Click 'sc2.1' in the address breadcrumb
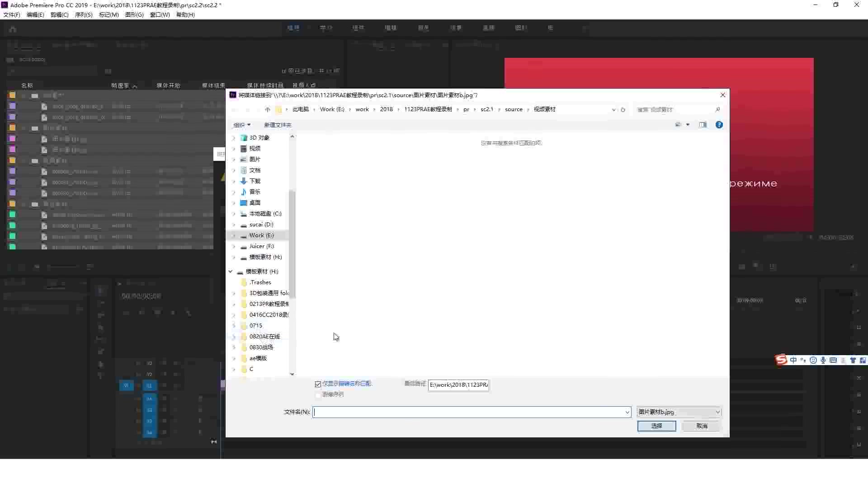The width and height of the screenshot is (868, 488). point(486,109)
